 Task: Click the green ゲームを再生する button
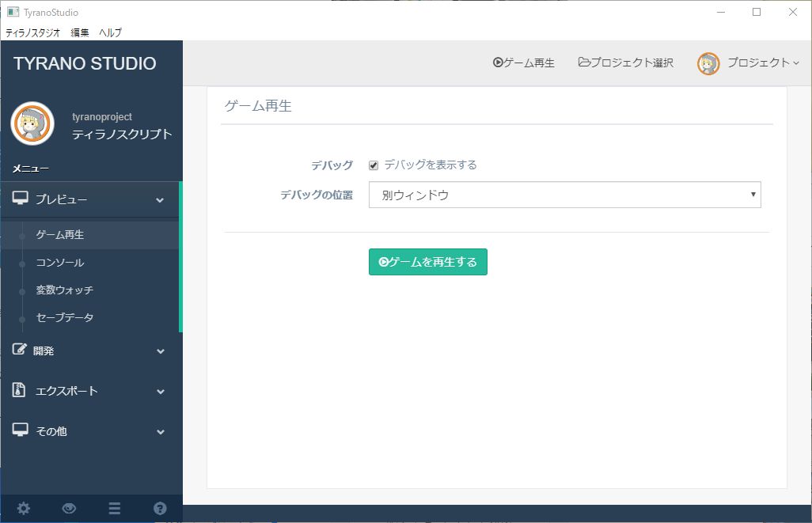pos(427,262)
